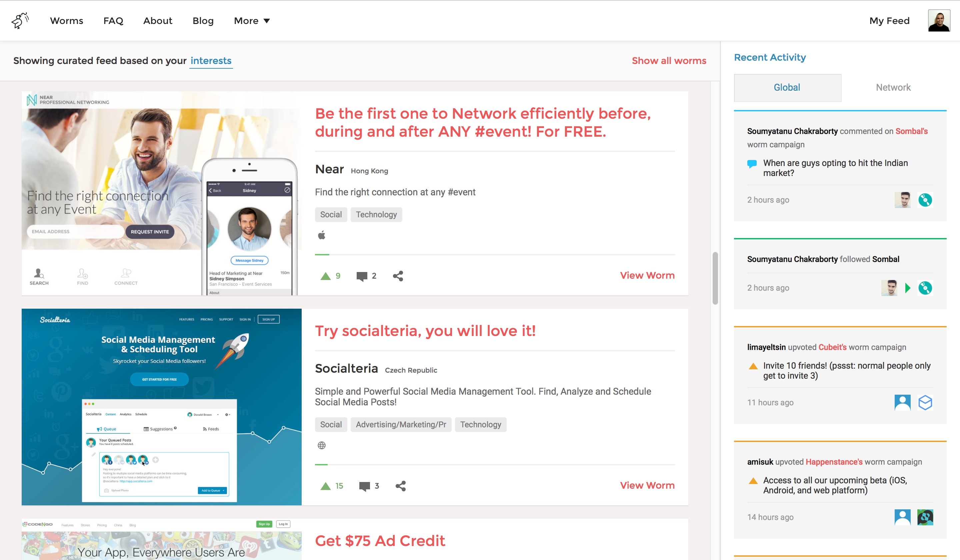This screenshot has width=960, height=560.
Task: Click Show all worms
Action: pyautogui.click(x=669, y=61)
